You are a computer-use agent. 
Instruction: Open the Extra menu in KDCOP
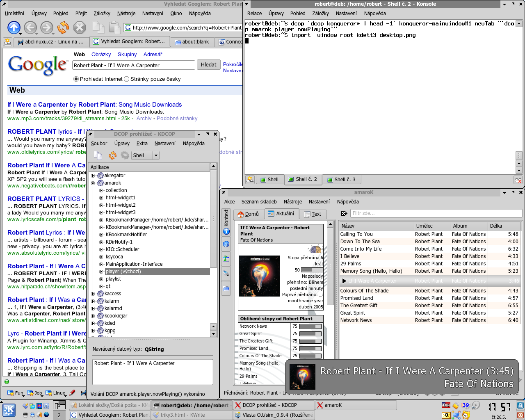(x=142, y=143)
